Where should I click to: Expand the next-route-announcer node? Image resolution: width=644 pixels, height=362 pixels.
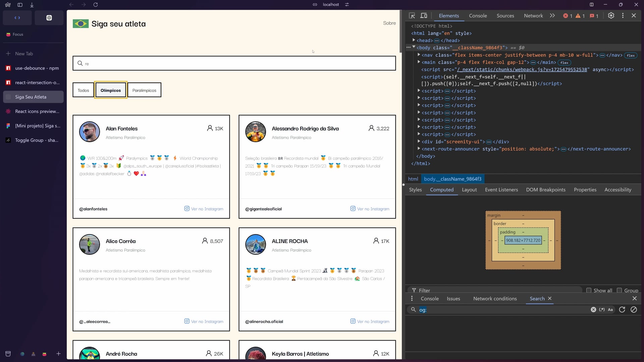point(419,148)
